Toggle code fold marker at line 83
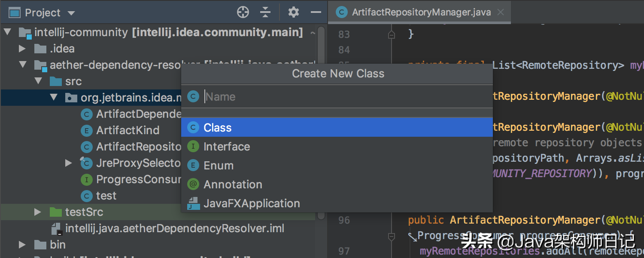This screenshot has height=258, width=644. click(391, 34)
